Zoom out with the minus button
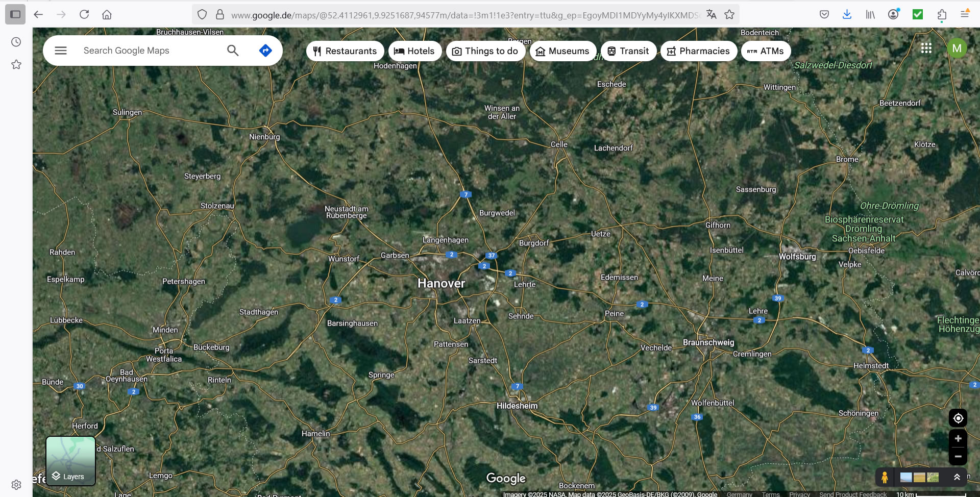Image resolution: width=980 pixels, height=497 pixels. (958, 457)
